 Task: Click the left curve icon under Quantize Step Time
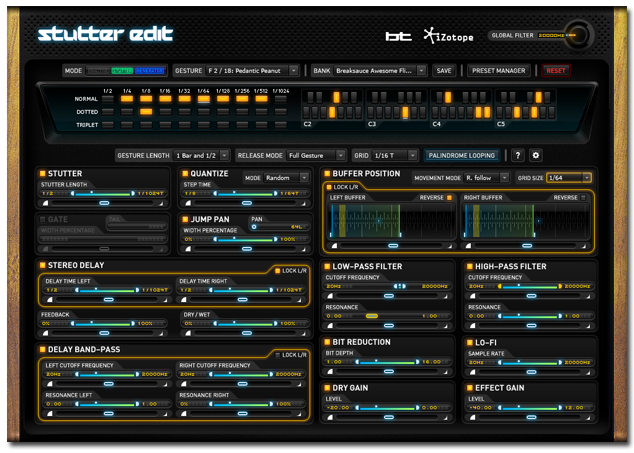click(x=188, y=203)
